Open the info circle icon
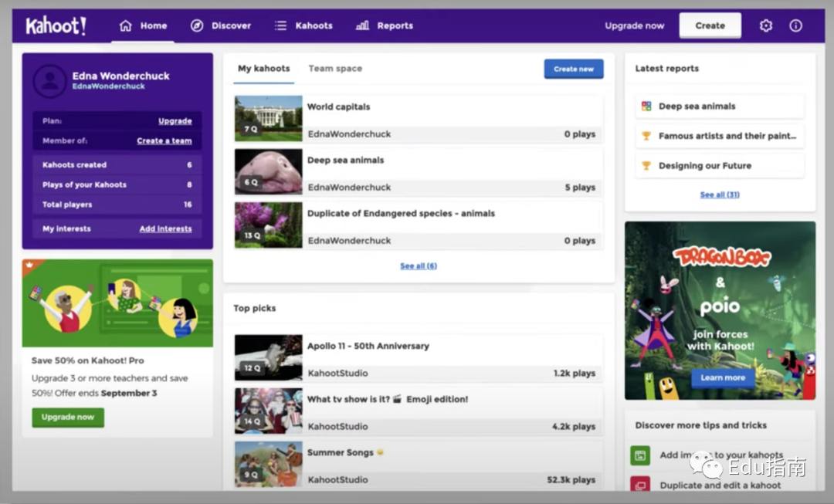The height and width of the screenshot is (504, 834). [795, 25]
